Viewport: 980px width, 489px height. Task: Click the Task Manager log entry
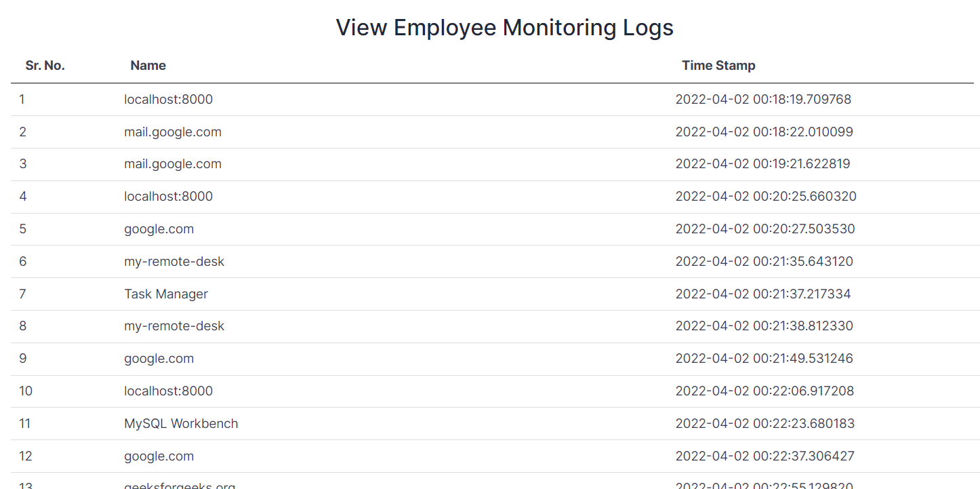click(166, 294)
